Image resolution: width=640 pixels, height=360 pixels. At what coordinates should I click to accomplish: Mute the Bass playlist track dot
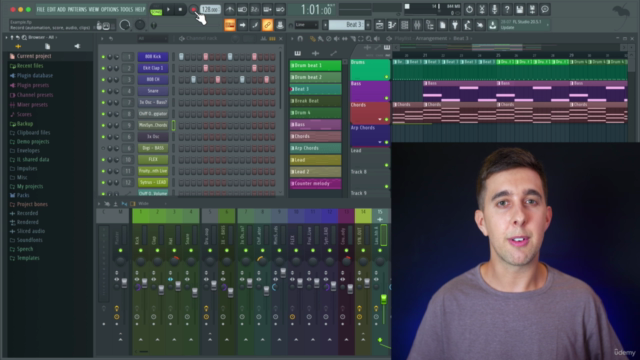(x=386, y=98)
